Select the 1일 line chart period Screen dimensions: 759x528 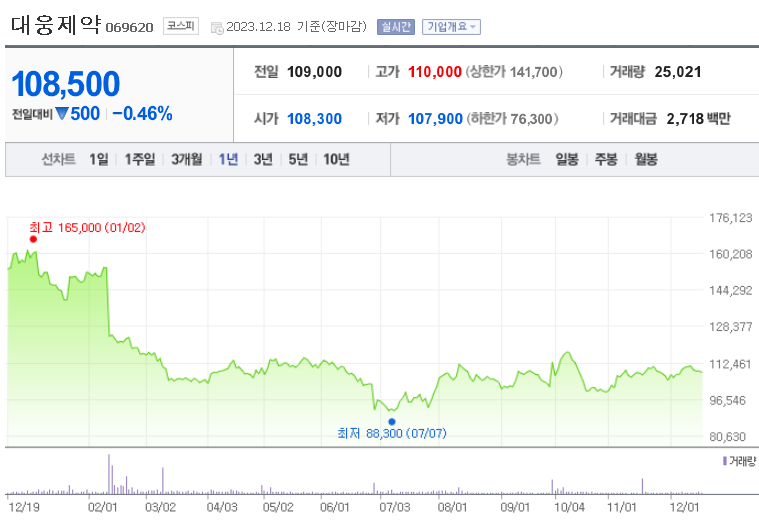(x=99, y=159)
